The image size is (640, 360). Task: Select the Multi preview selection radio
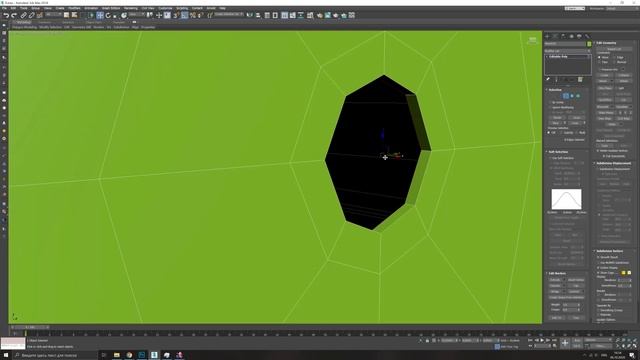pyautogui.click(x=577, y=133)
